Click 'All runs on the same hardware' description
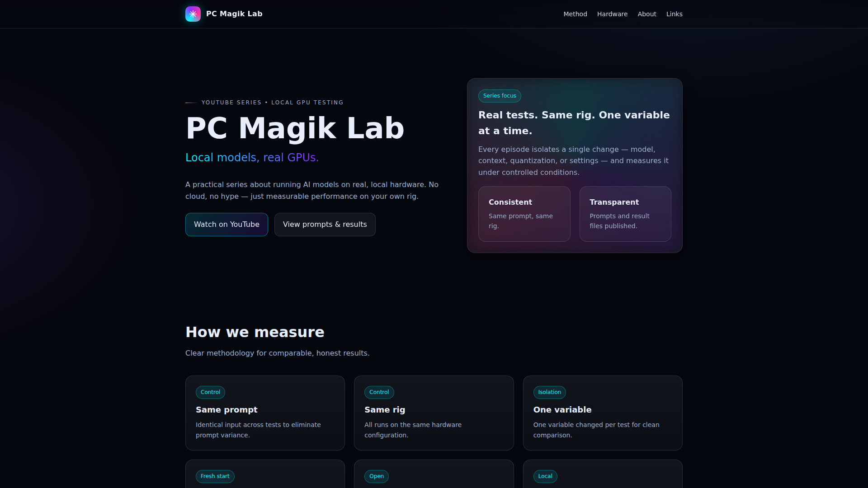The height and width of the screenshot is (488, 868). (413, 430)
